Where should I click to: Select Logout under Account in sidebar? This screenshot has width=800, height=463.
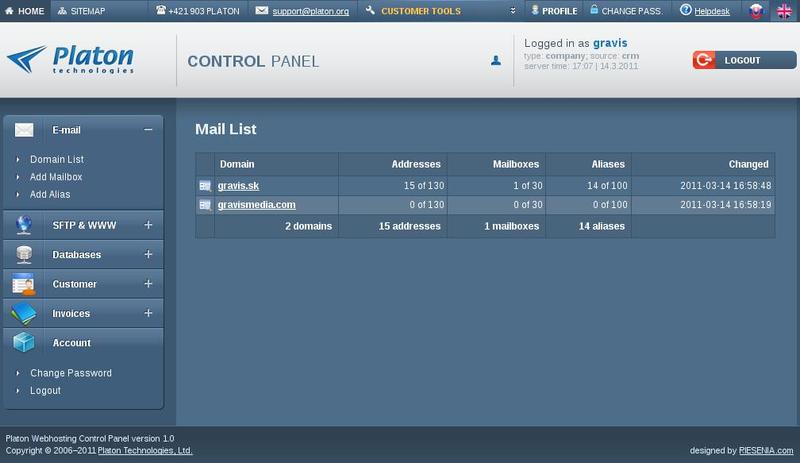coord(45,391)
